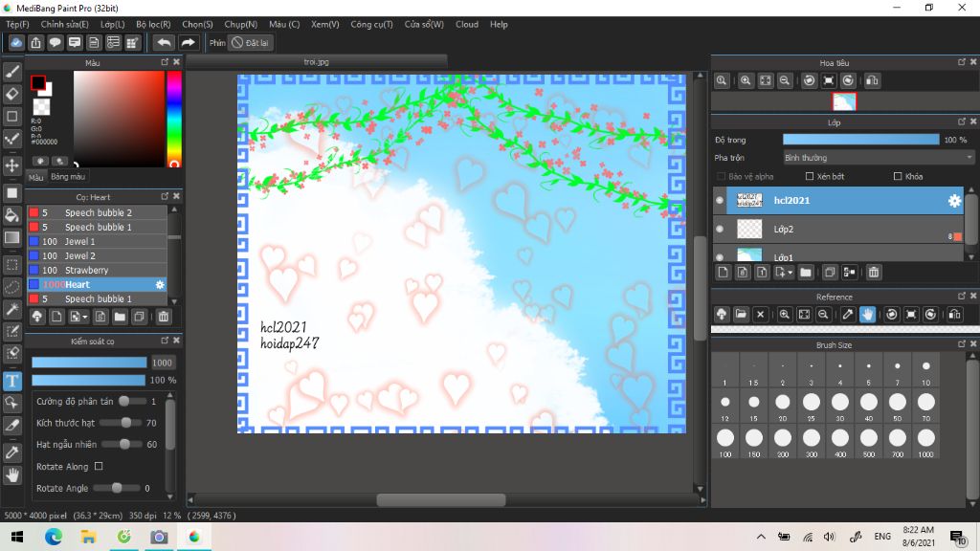This screenshot has width=980, height=551.
Task: Add a layer folder
Action: click(806, 273)
